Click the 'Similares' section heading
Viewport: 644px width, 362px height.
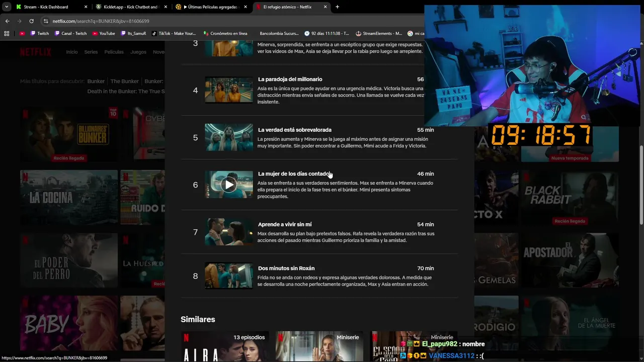198,319
